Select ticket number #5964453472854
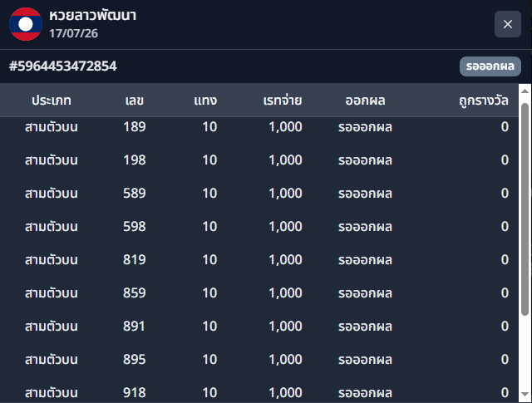The height and width of the screenshot is (403, 532). tap(63, 66)
